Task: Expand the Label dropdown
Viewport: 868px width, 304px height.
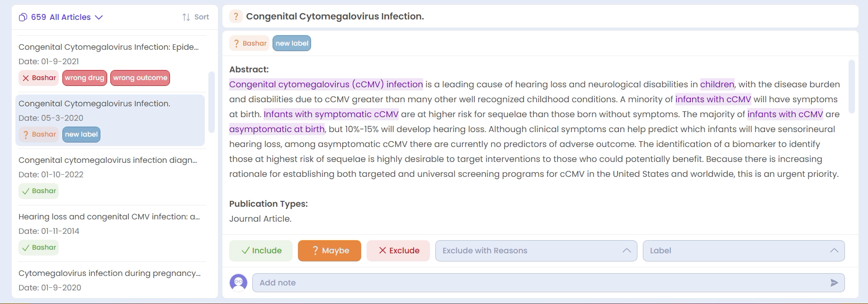Action: pos(744,251)
